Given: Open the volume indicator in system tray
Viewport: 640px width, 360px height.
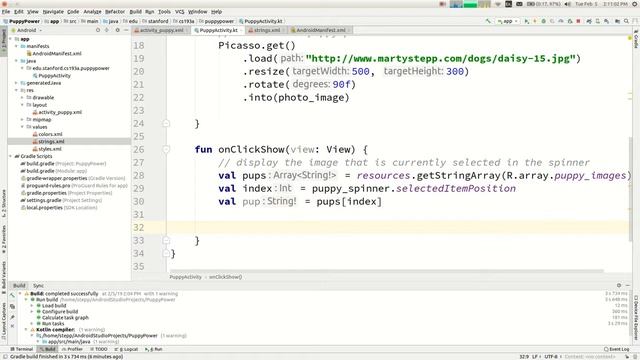Looking at the screenshot, I should click(568, 4).
